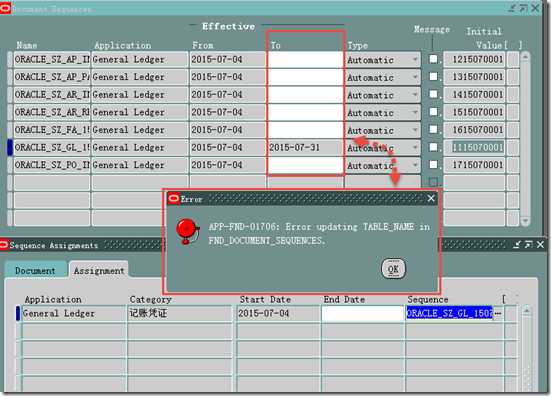Select Name cell ORACLE_SZ_AP_I first row
551x396 pixels.
click(52, 59)
